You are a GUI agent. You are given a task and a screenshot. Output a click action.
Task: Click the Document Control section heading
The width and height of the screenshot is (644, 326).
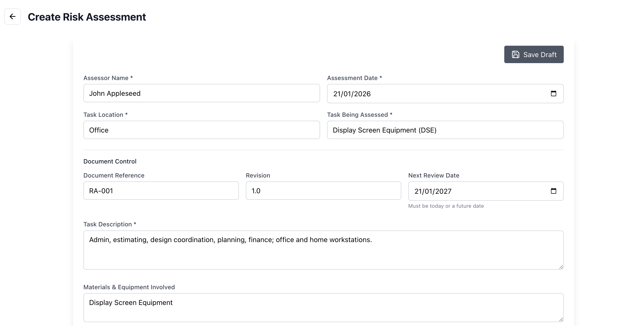tap(110, 161)
